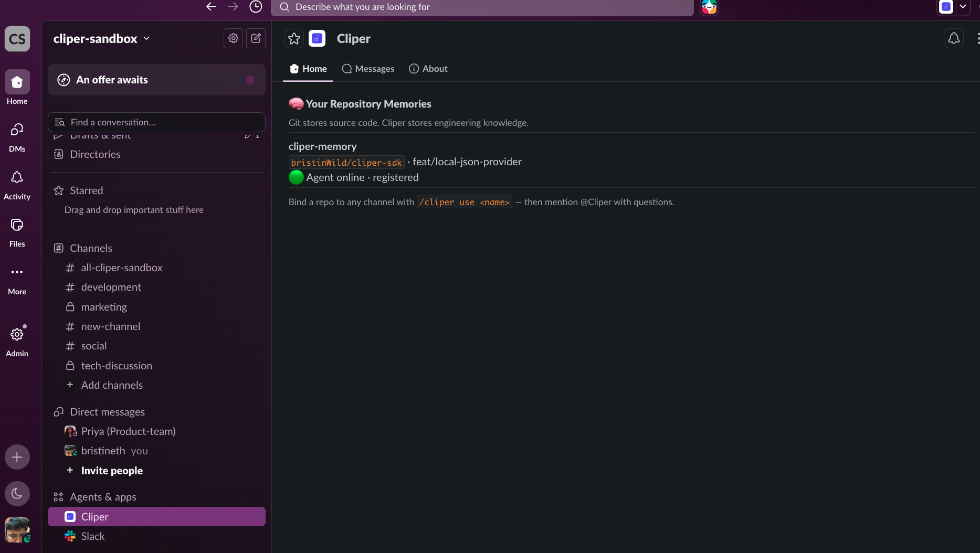
Task: Compose a new message with pencil icon
Action: 256,38
